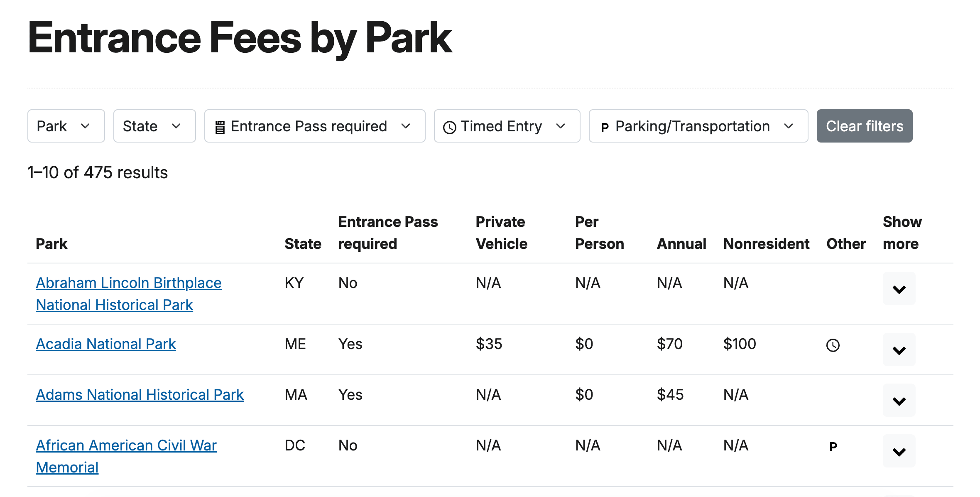Visit the Acadia National Park link
Viewport: 980px width, 497px height.
click(106, 344)
